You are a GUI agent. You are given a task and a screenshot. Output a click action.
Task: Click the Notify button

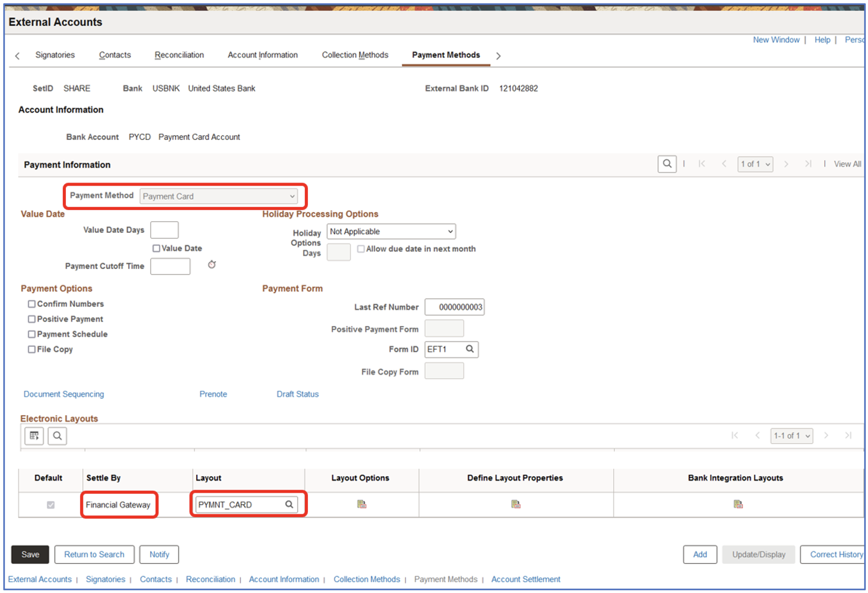click(x=159, y=554)
